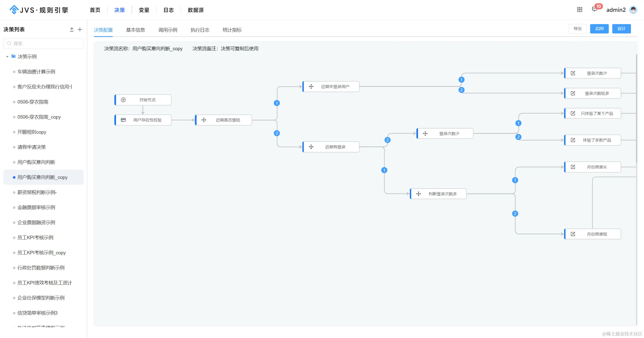
Task: Click the card icon on 用户存在性校验 node
Action: (x=123, y=120)
